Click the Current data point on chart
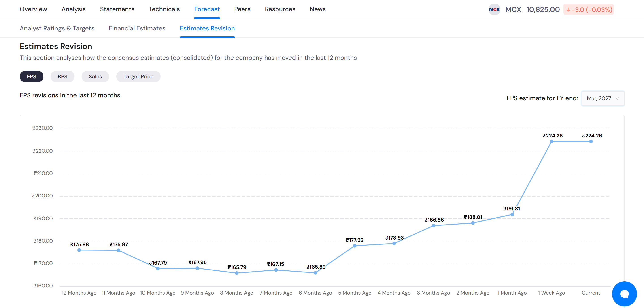This screenshot has height=308, width=644. [x=591, y=141]
